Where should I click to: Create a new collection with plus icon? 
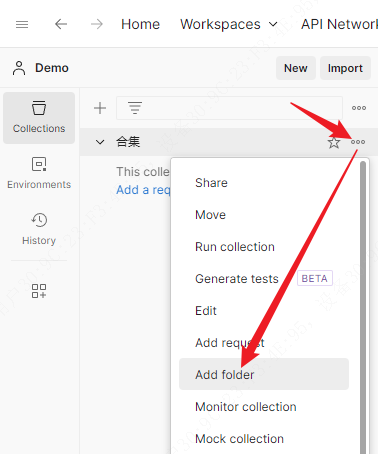point(100,108)
